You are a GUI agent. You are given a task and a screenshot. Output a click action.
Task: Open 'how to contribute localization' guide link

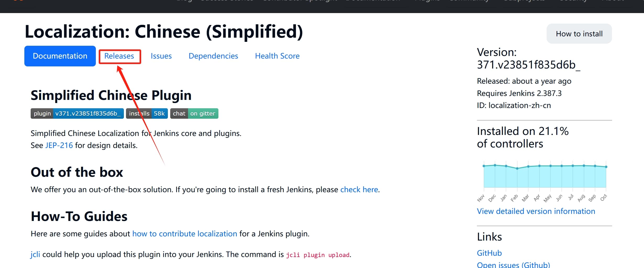185,234
